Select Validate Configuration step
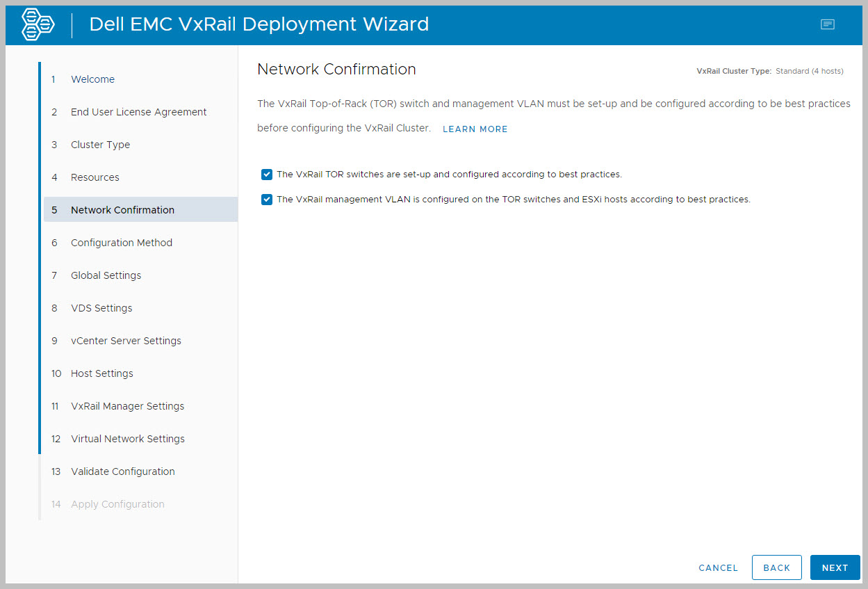The image size is (868, 589). click(123, 471)
